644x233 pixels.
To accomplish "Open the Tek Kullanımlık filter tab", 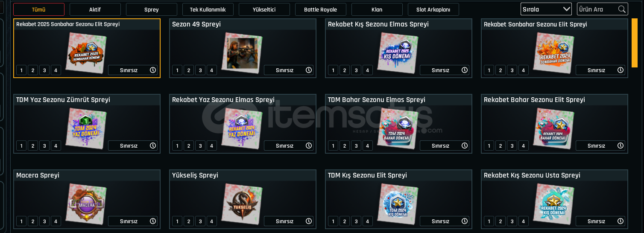I will 208,9.
